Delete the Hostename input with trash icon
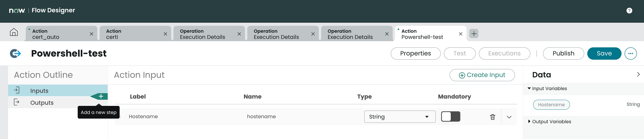The width and height of the screenshot is (644, 139). click(x=492, y=117)
